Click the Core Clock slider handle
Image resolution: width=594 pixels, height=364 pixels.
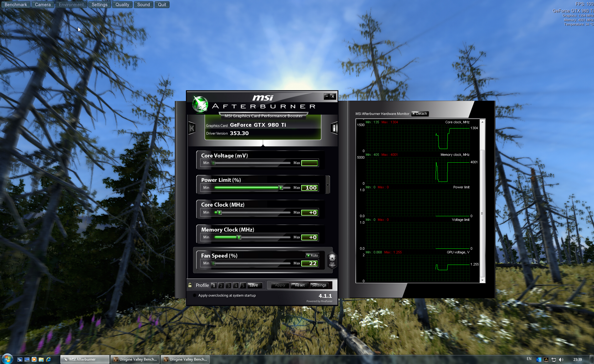[x=220, y=213]
